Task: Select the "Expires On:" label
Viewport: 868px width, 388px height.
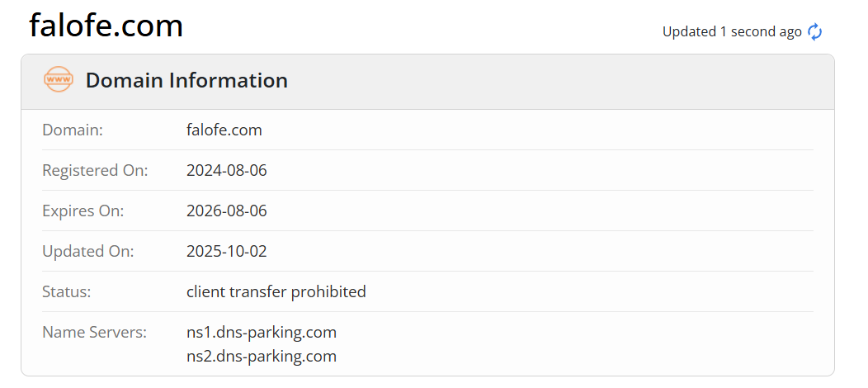Action: [83, 211]
